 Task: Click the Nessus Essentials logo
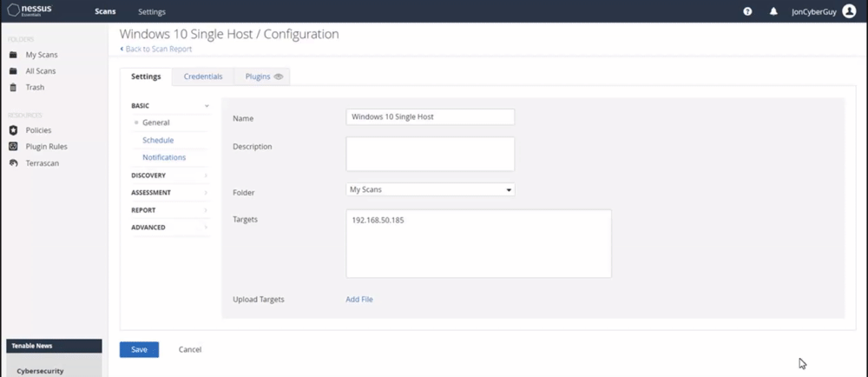(x=29, y=10)
